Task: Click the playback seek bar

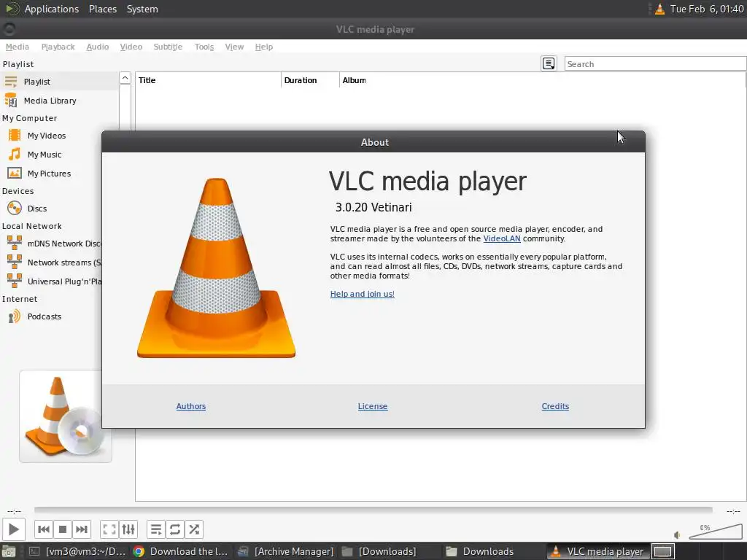Action: point(373,510)
